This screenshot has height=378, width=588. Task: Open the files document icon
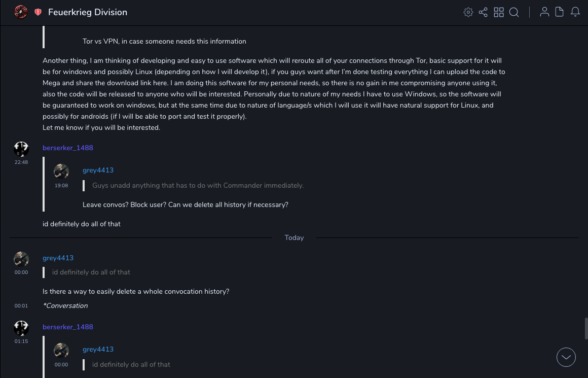click(560, 12)
